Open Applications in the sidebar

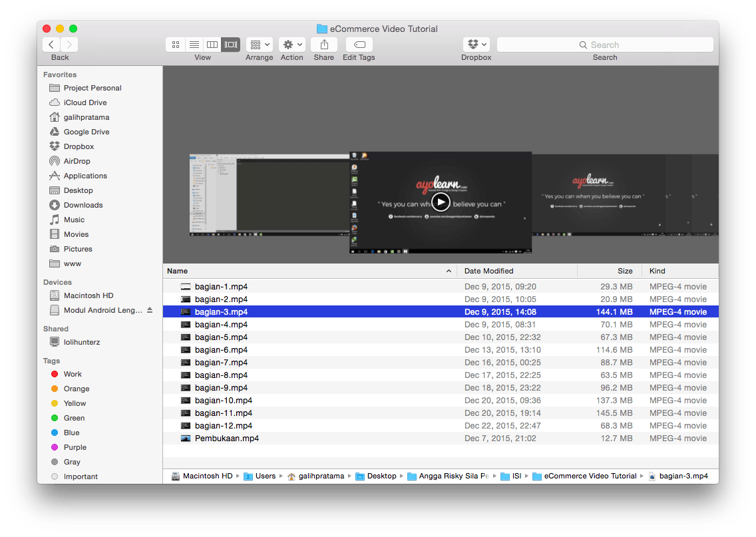tap(78, 176)
